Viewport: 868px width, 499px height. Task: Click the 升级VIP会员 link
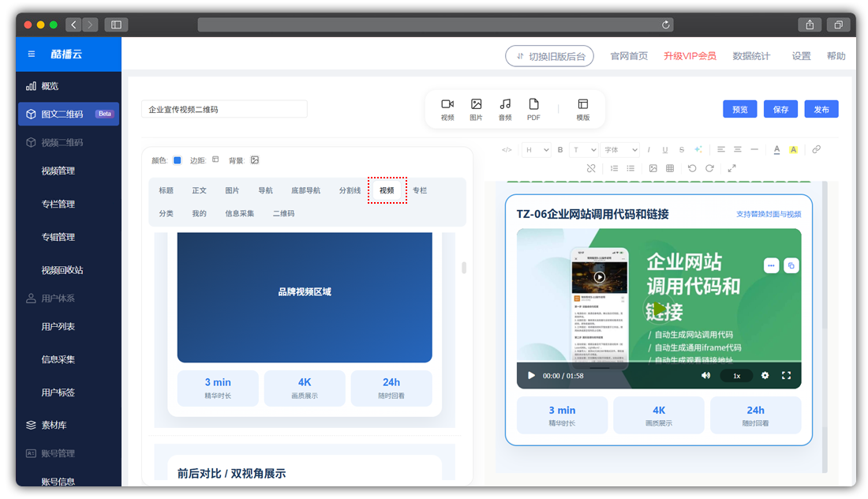coord(690,56)
